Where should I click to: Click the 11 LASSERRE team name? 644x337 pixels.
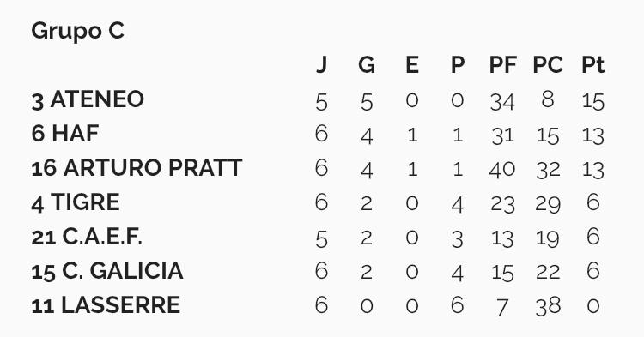(106, 305)
